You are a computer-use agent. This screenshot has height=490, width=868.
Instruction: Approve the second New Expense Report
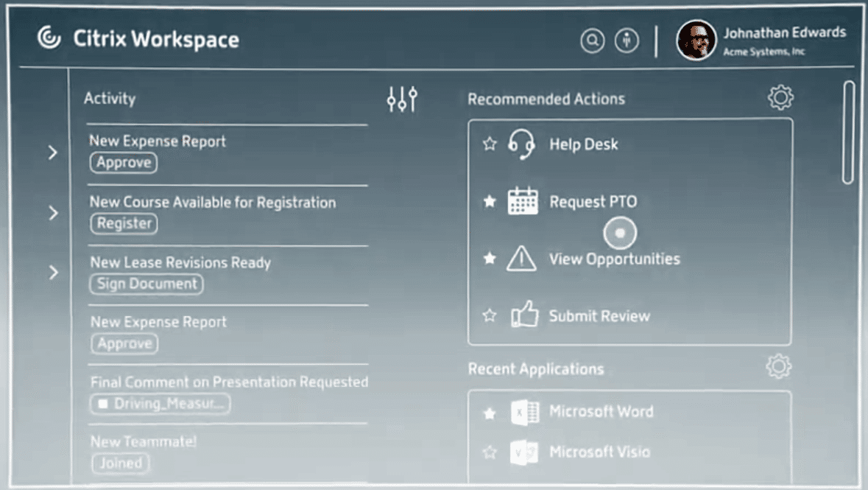(124, 343)
